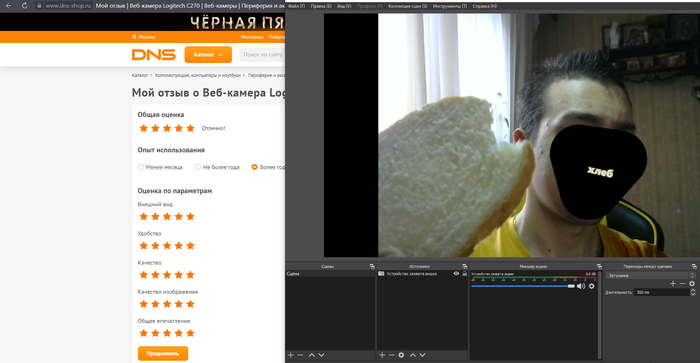
Task: Remove the selected scene with minus icon
Action: point(300,355)
